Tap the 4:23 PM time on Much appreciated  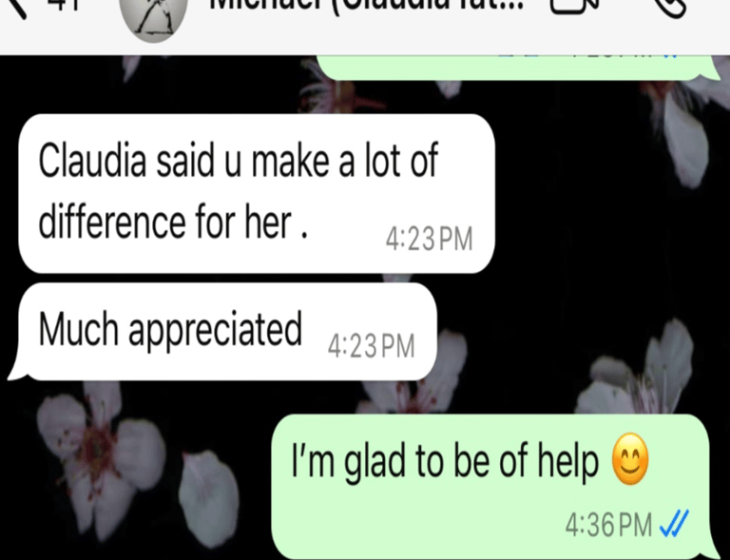pyautogui.click(x=371, y=346)
